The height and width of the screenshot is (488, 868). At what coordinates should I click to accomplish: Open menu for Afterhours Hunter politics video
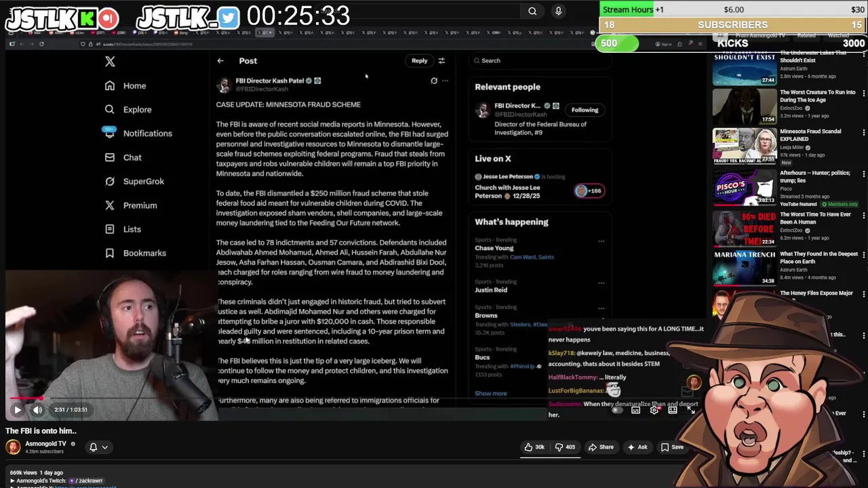863,174
